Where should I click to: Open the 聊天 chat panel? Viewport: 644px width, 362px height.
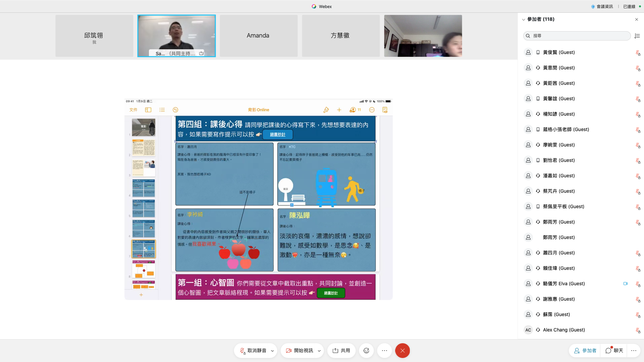[614, 351]
